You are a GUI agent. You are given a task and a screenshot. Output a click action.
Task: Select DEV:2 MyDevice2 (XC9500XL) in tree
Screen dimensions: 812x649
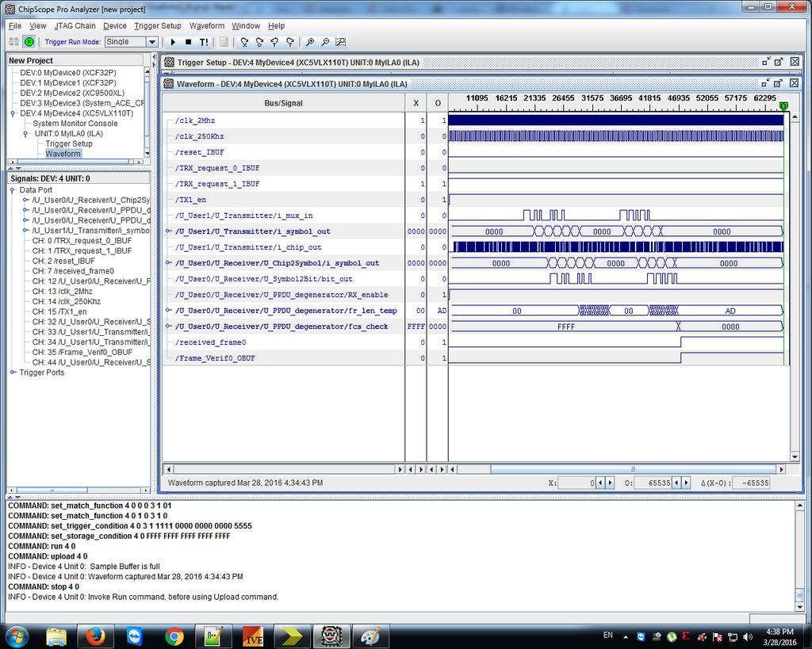point(72,94)
